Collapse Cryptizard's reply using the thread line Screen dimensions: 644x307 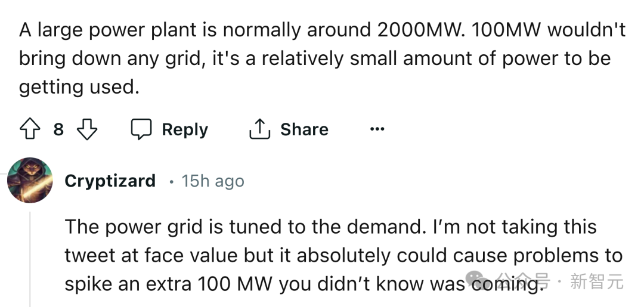coord(31,256)
